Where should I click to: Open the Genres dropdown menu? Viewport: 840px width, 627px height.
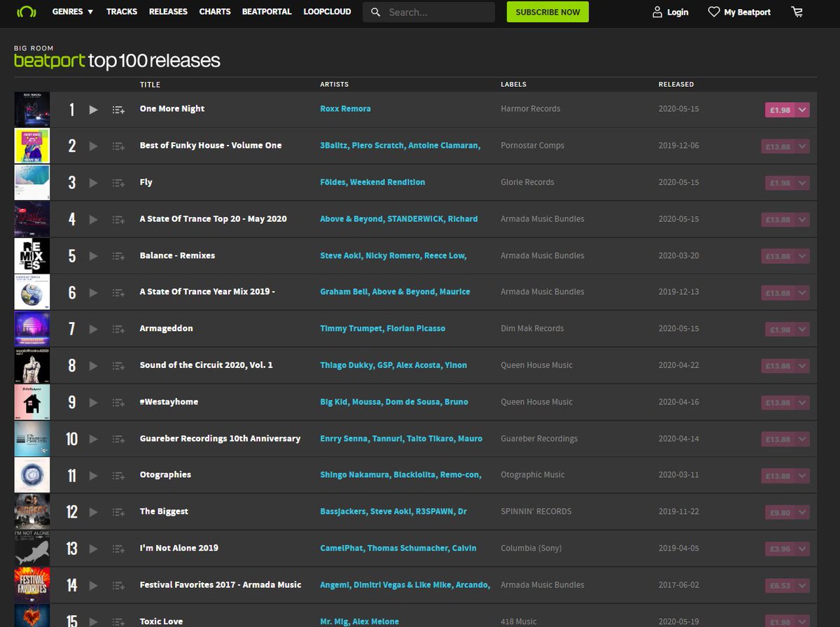[x=73, y=12]
